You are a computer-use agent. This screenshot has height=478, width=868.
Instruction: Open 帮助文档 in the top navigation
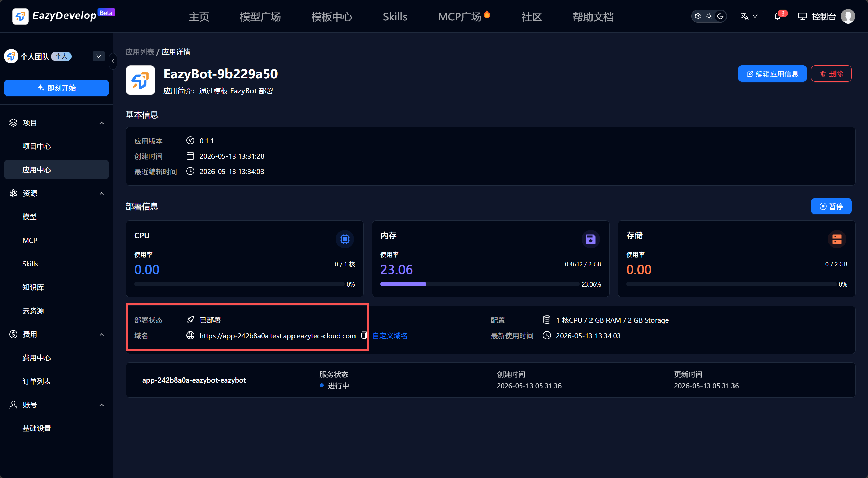click(593, 17)
